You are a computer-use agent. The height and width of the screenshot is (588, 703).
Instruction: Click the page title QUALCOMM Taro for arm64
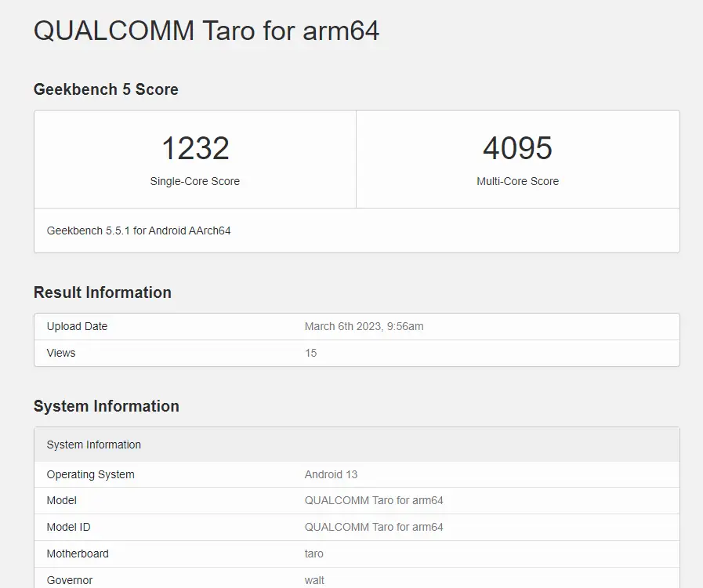pyautogui.click(x=206, y=31)
